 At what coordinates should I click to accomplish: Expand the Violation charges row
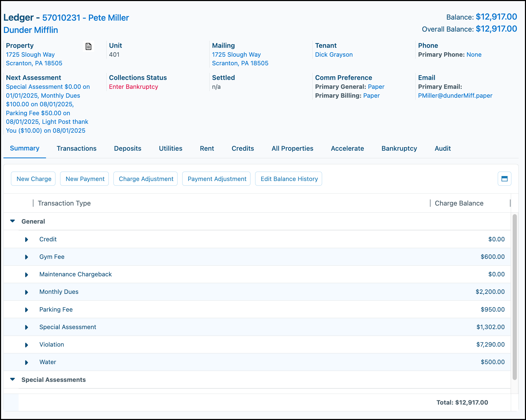tap(26, 345)
